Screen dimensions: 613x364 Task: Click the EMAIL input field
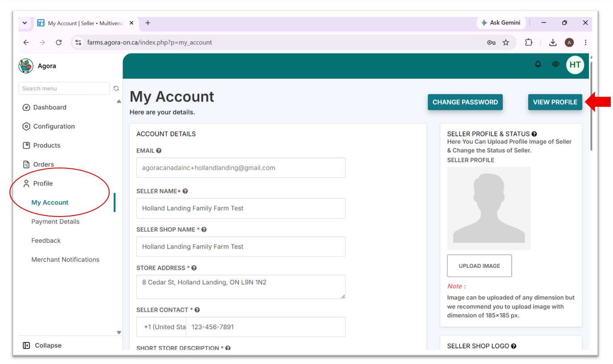[241, 168]
